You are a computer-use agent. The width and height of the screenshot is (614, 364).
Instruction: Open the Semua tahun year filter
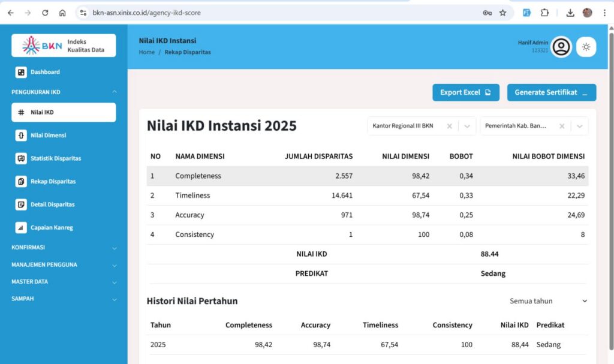click(548, 301)
